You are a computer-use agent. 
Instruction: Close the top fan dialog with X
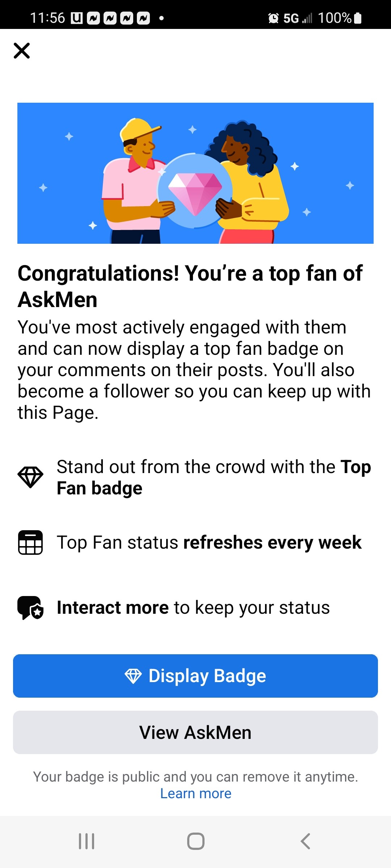(x=22, y=51)
